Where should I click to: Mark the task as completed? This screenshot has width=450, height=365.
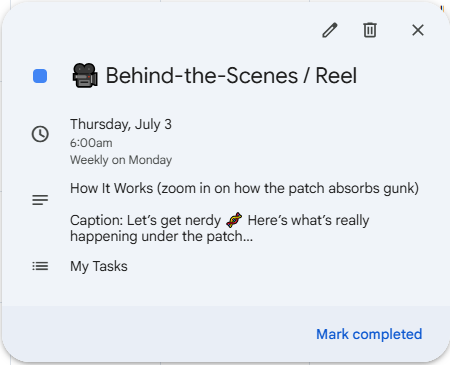click(x=369, y=334)
